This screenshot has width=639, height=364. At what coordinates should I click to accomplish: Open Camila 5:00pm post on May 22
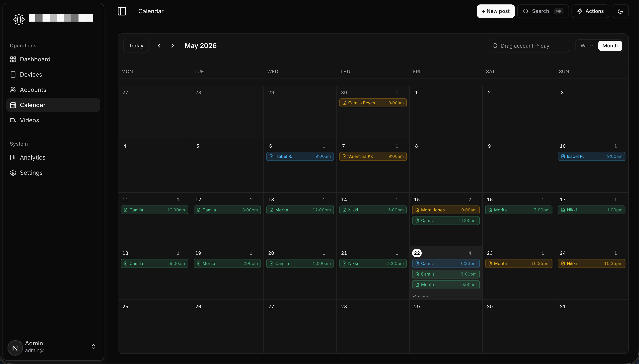pos(446,274)
